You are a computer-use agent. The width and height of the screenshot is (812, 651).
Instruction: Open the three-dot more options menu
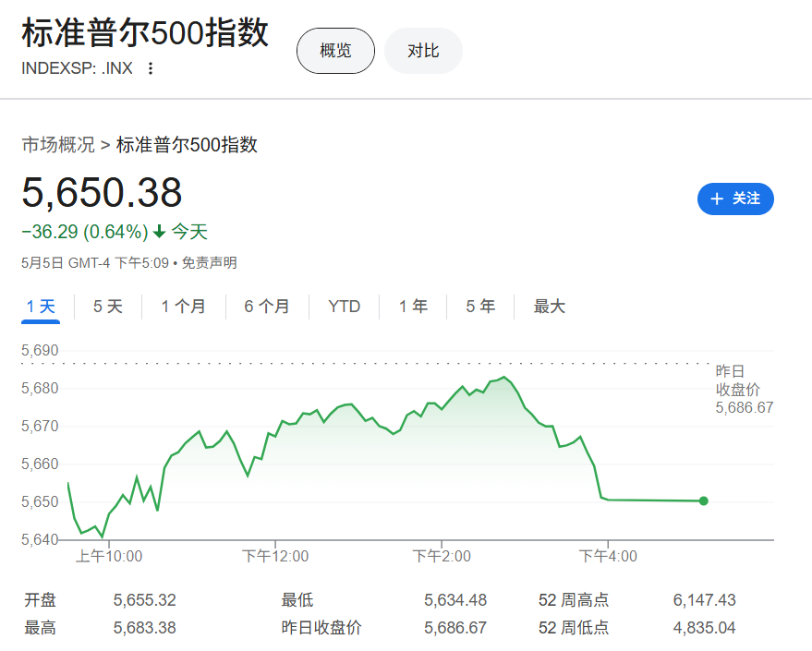pyautogui.click(x=151, y=68)
